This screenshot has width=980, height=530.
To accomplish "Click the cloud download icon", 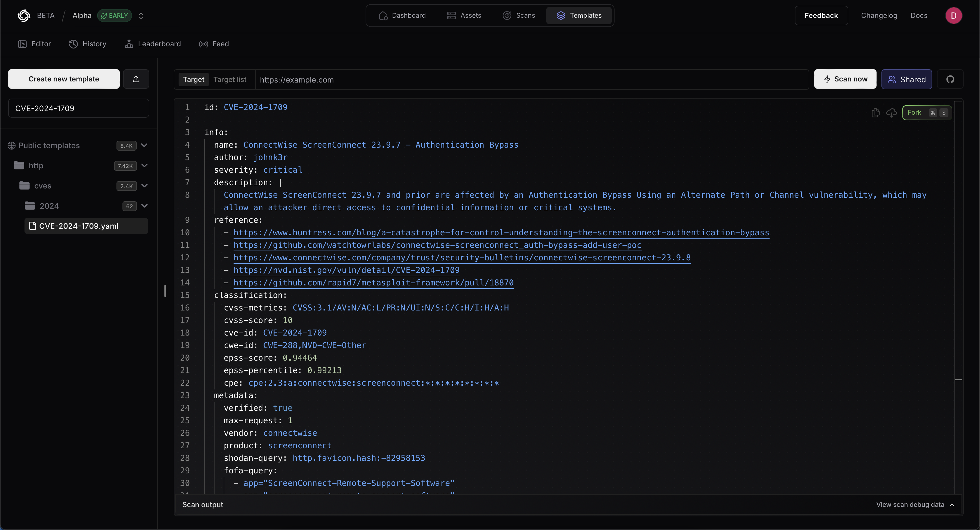I will pyautogui.click(x=891, y=113).
